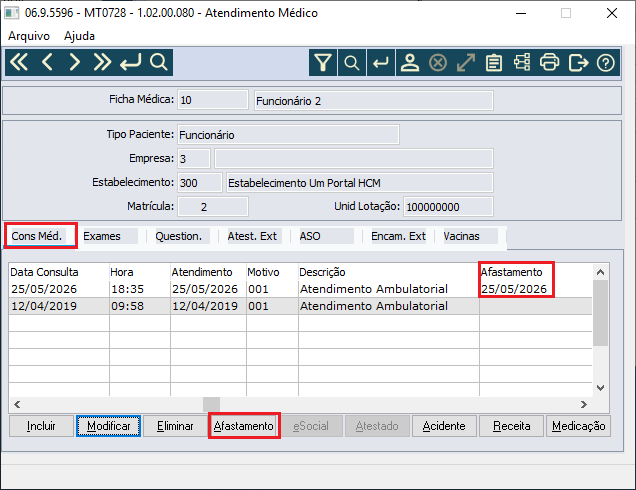Screen dimensions: 636x490
Task: Click the Modificar button
Action: coord(109,426)
